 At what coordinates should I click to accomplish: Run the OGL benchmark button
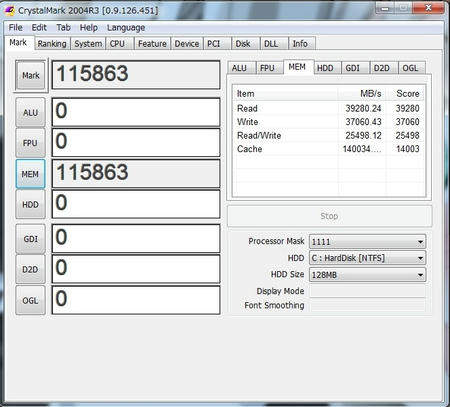coord(30,300)
